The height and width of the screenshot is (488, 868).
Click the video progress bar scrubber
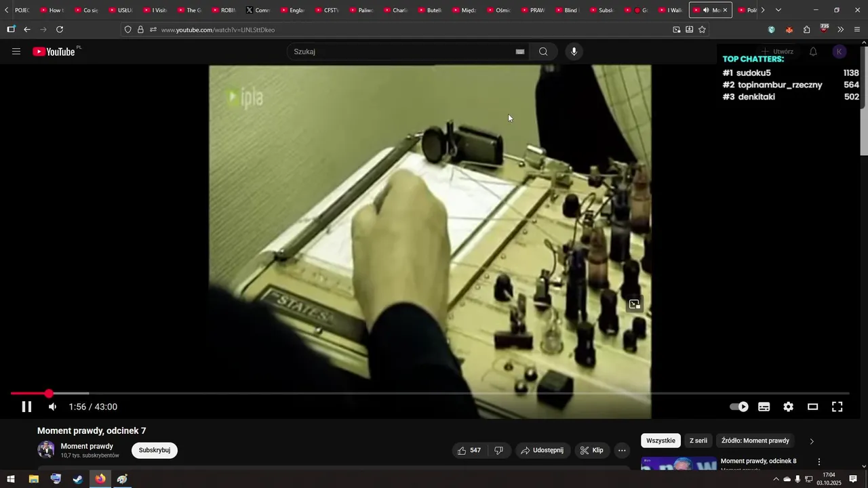[49, 394]
